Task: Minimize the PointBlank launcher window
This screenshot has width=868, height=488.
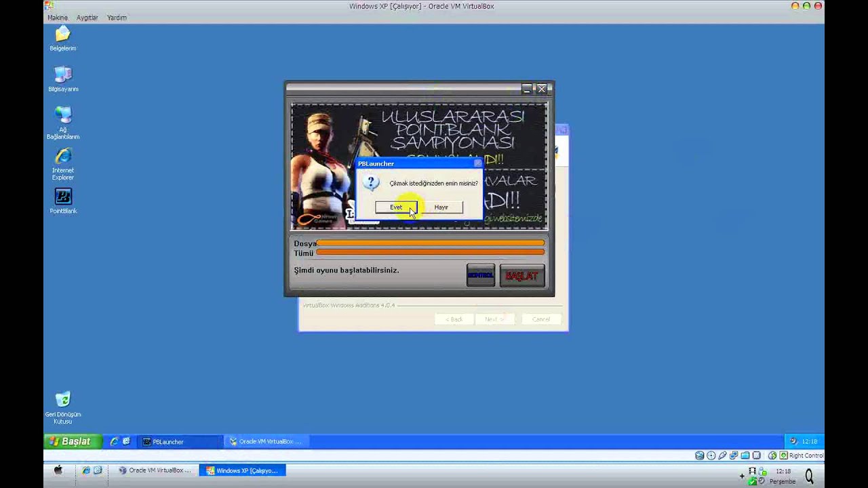Action: (x=527, y=88)
